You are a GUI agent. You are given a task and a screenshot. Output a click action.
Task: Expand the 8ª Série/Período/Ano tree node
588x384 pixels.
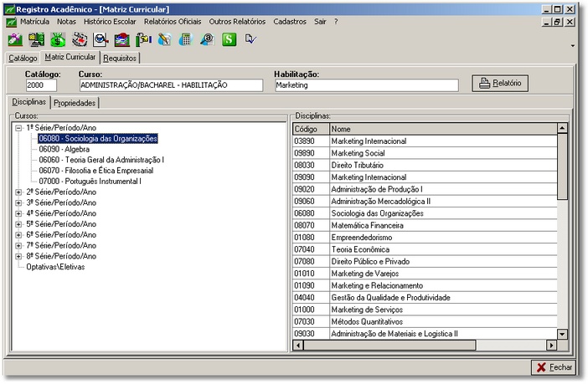click(x=18, y=256)
